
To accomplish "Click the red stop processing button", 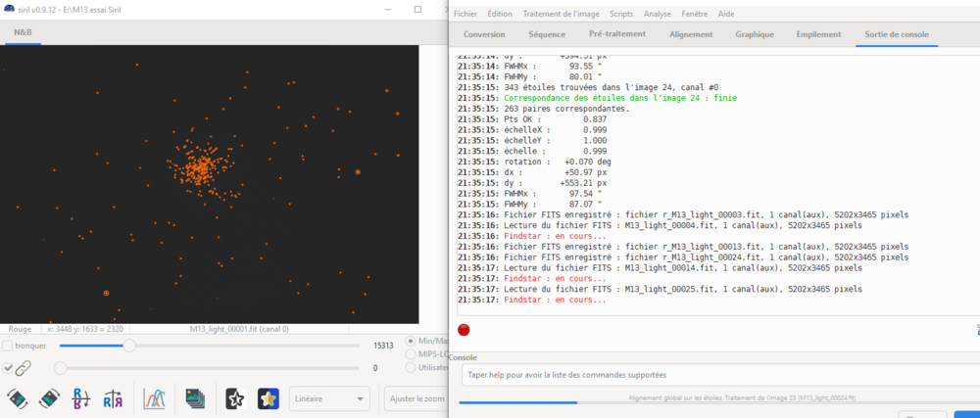I will tap(464, 330).
